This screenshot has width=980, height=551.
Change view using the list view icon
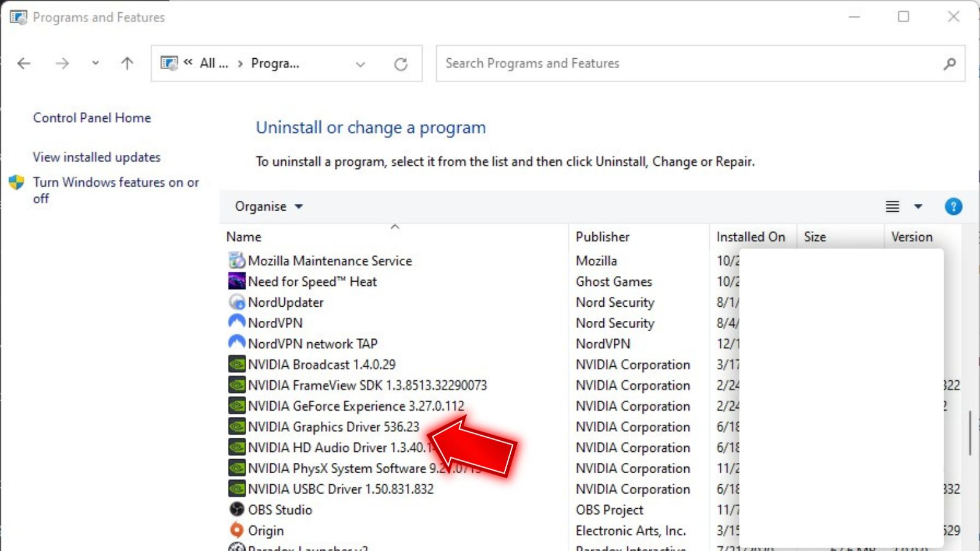point(892,206)
